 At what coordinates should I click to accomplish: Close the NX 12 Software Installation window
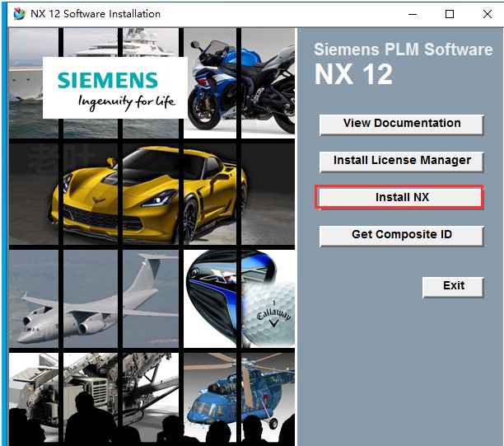[486, 14]
